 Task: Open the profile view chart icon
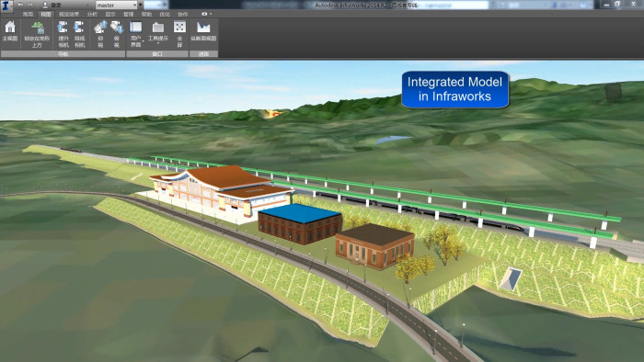click(203, 28)
